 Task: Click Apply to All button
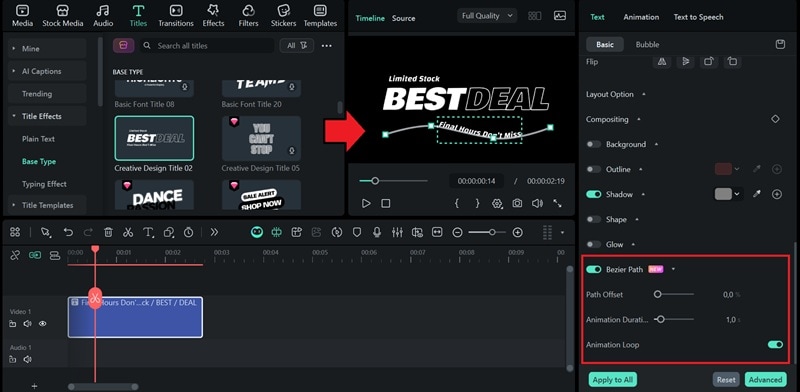click(613, 380)
